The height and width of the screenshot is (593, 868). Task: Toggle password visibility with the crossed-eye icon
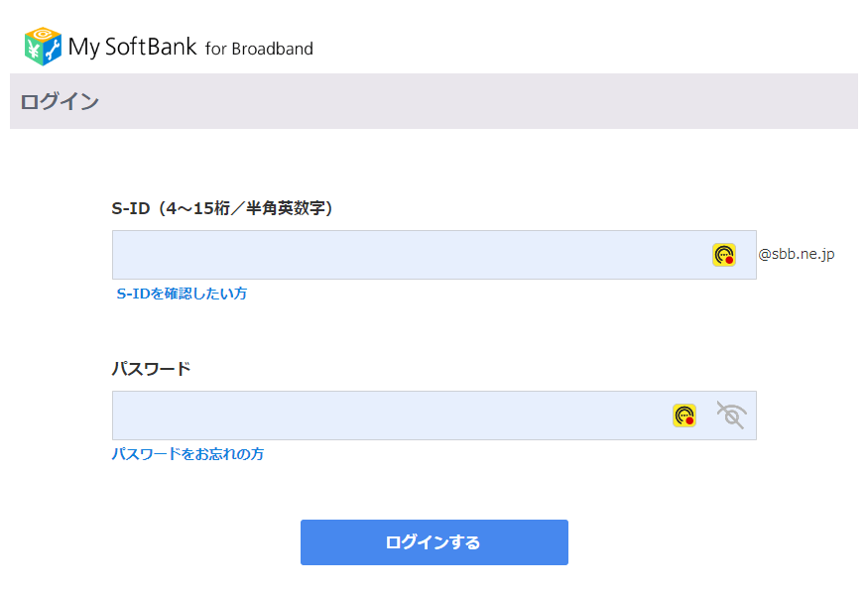(731, 415)
